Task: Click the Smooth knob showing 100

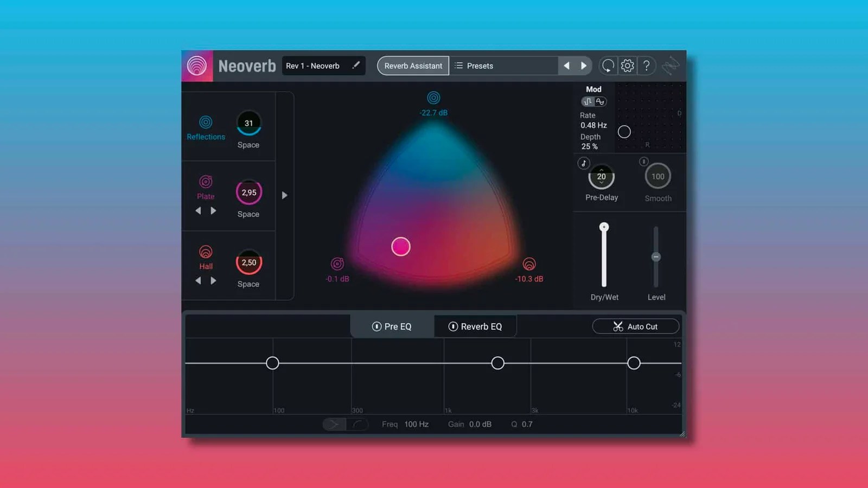Action: pos(658,176)
